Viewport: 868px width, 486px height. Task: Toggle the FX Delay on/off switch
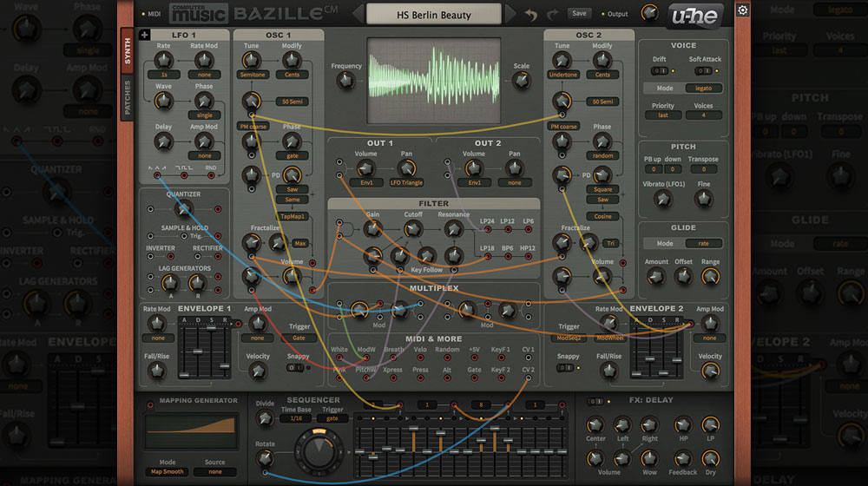(x=595, y=401)
